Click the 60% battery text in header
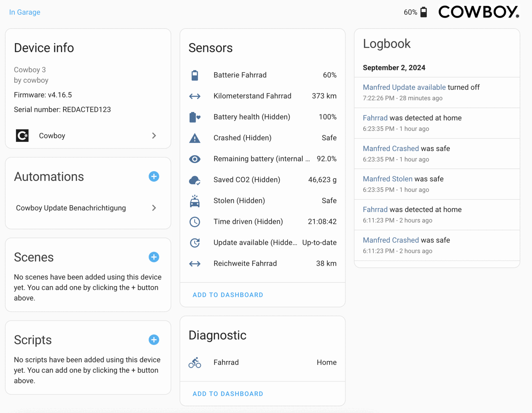The height and width of the screenshot is (413, 532). click(x=410, y=12)
